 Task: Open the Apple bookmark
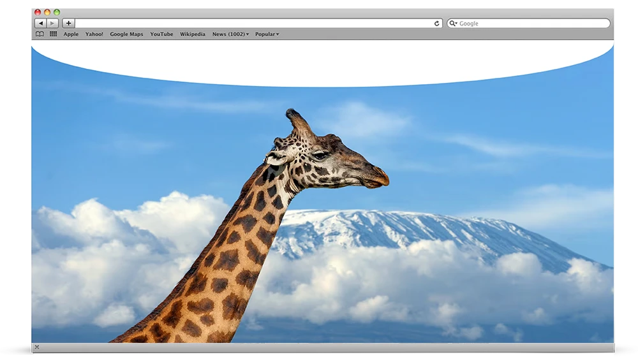point(71,34)
